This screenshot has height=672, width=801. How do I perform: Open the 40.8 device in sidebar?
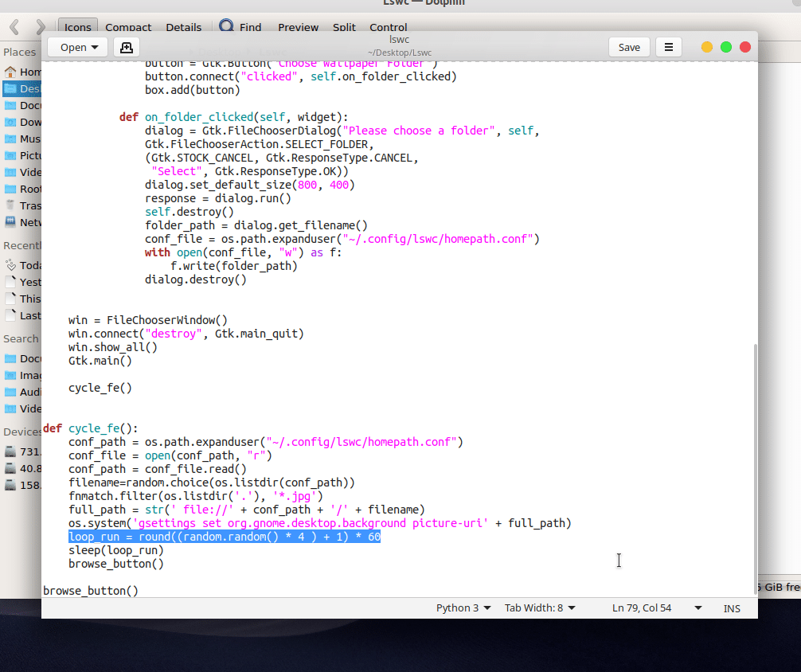tap(22, 469)
